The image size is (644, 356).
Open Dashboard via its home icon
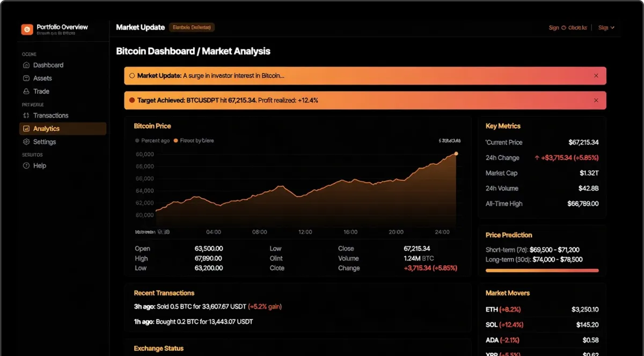[26, 65]
